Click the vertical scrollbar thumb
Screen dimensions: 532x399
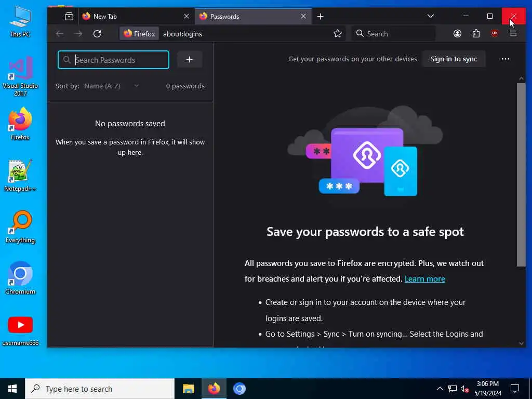(521, 175)
